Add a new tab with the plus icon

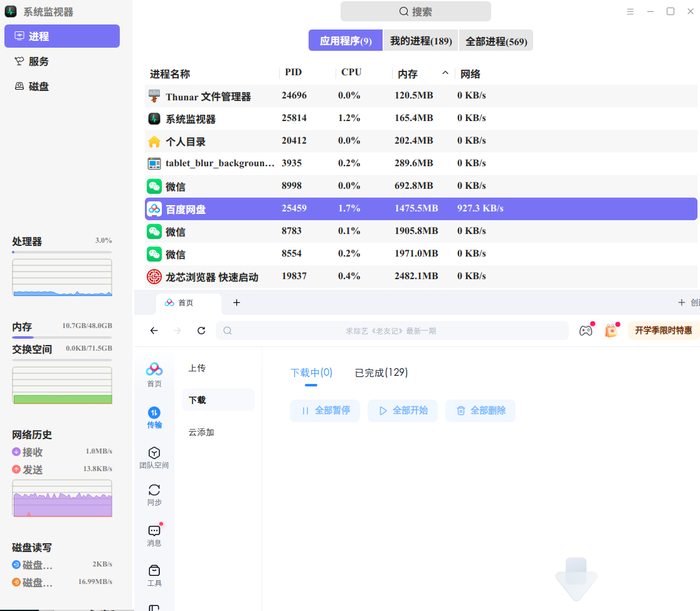pyautogui.click(x=236, y=303)
